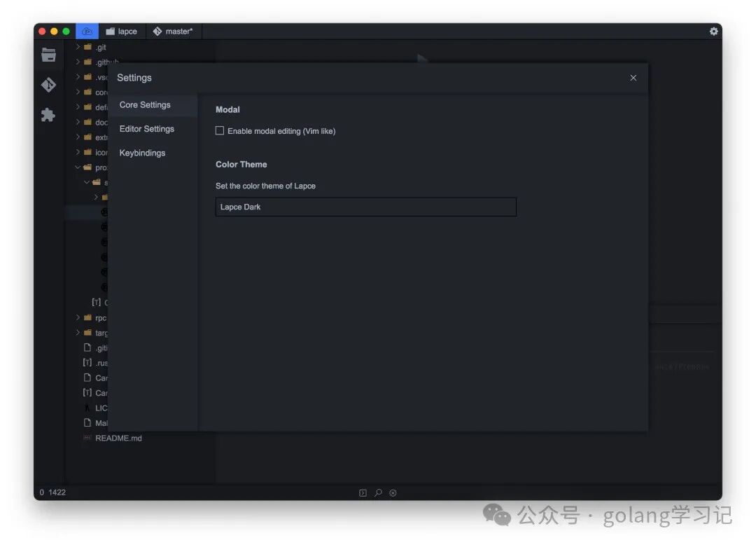Click the master* branch button

173,32
